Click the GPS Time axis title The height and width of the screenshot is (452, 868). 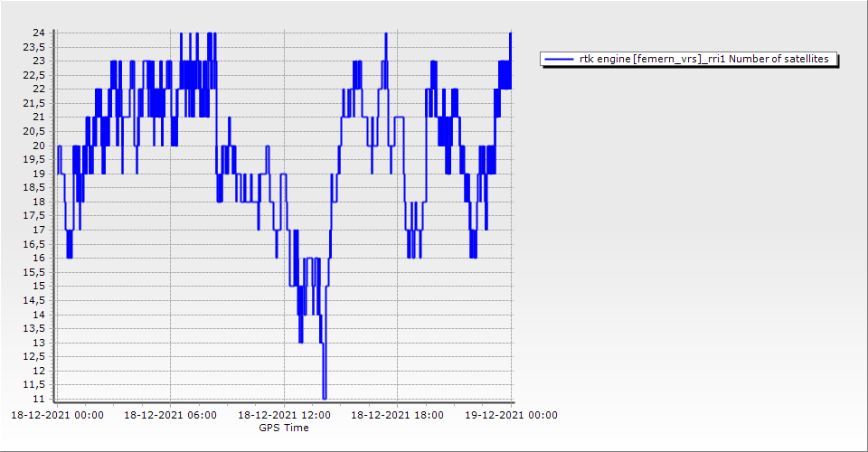tap(284, 428)
